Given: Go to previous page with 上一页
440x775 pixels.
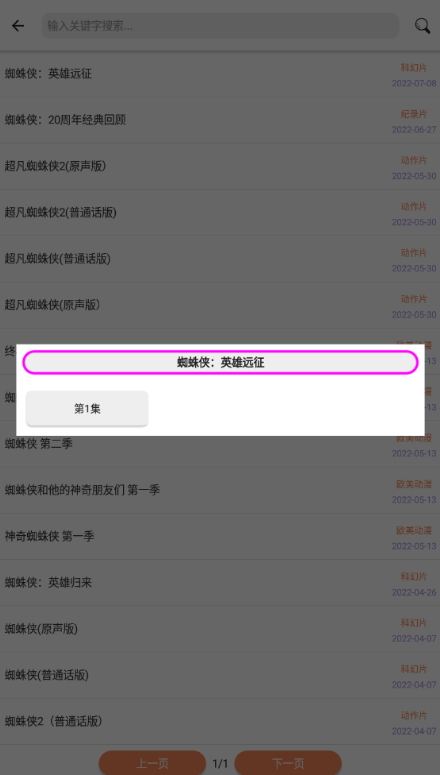Looking at the screenshot, I should 152,763.
